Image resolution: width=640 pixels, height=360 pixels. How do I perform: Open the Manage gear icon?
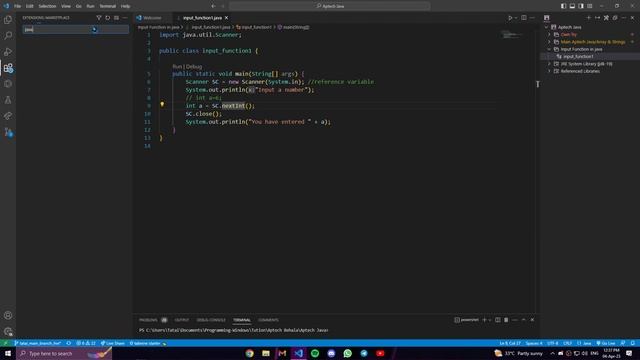point(8,331)
